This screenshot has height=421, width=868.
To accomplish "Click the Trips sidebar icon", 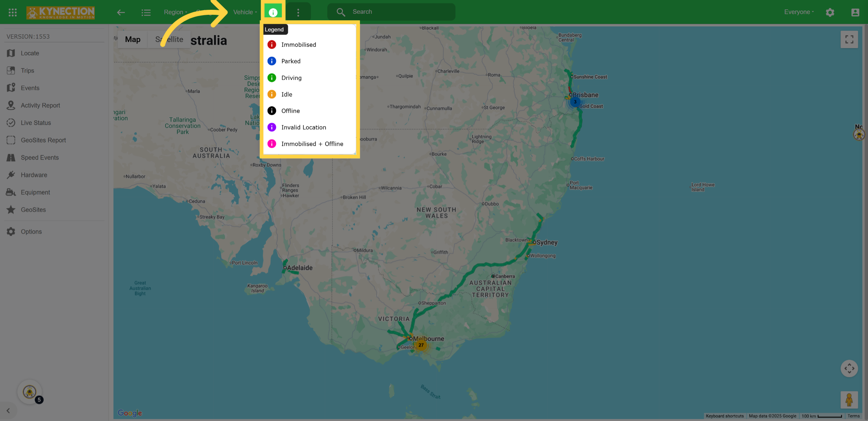I will point(11,70).
